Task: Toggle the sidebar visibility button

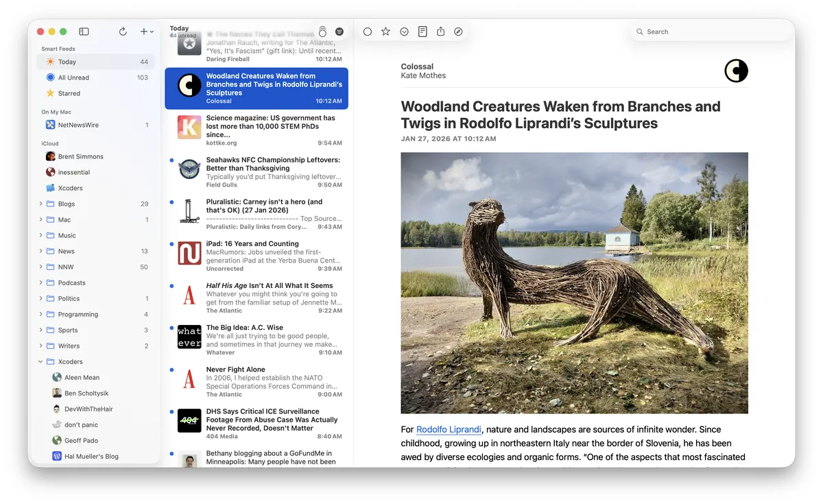Action: (x=84, y=32)
